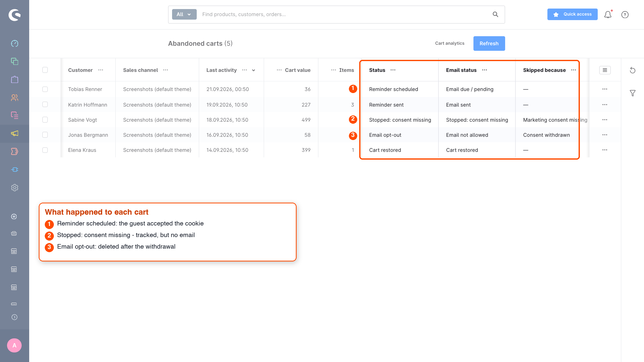
Task: Open row actions for Elena Kraus
Action: [605, 150]
